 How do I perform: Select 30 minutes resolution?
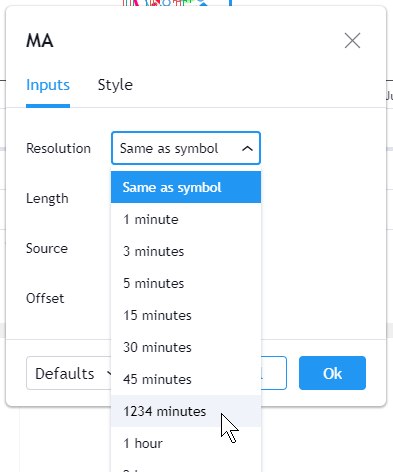click(186, 347)
